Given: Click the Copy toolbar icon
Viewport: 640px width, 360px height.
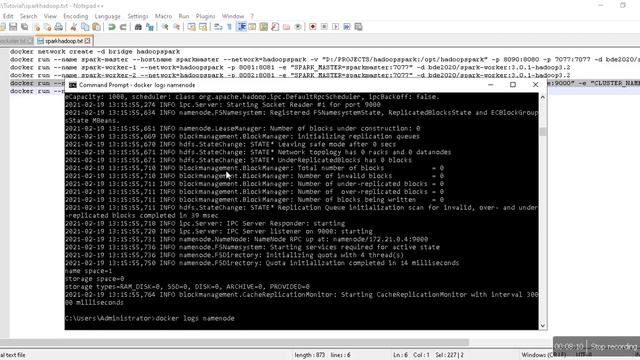Looking at the screenshot, I should (x=85, y=27).
